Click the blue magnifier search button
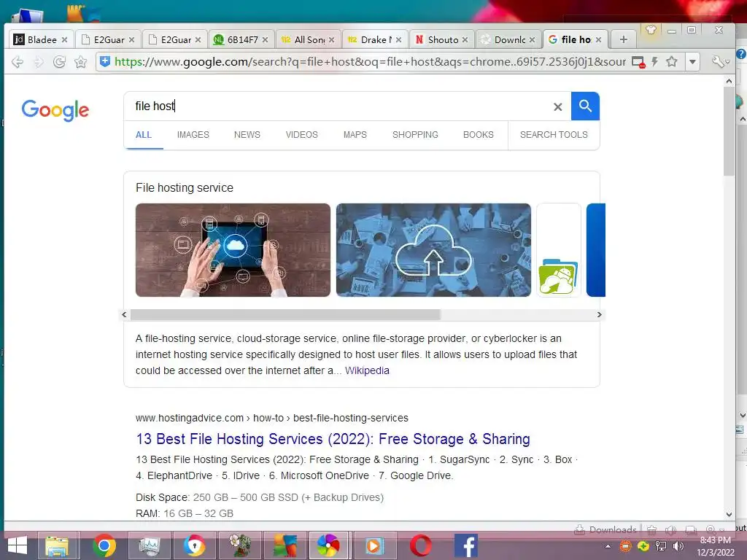 click(x=585, y=106)
